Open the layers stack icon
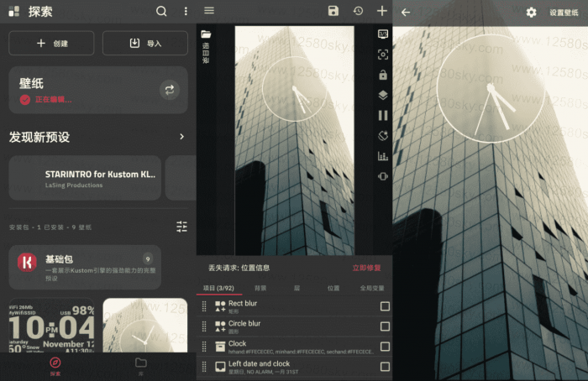This screenshot has width=588, height=381. tap(383, 95)
